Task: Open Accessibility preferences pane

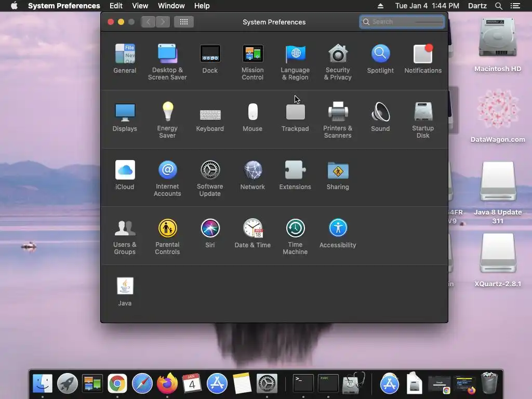Action: [x=338, y=233]
